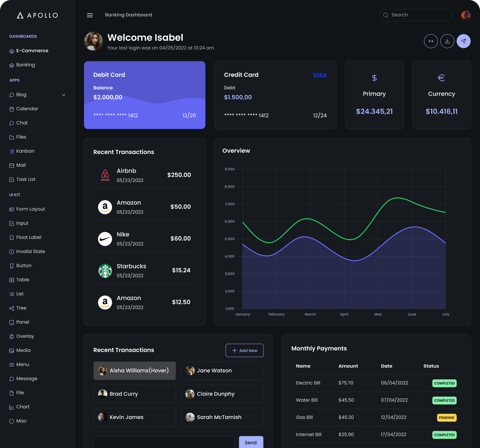
Task: Select the Chat icon in the sidebar
Action: (12, 123)
